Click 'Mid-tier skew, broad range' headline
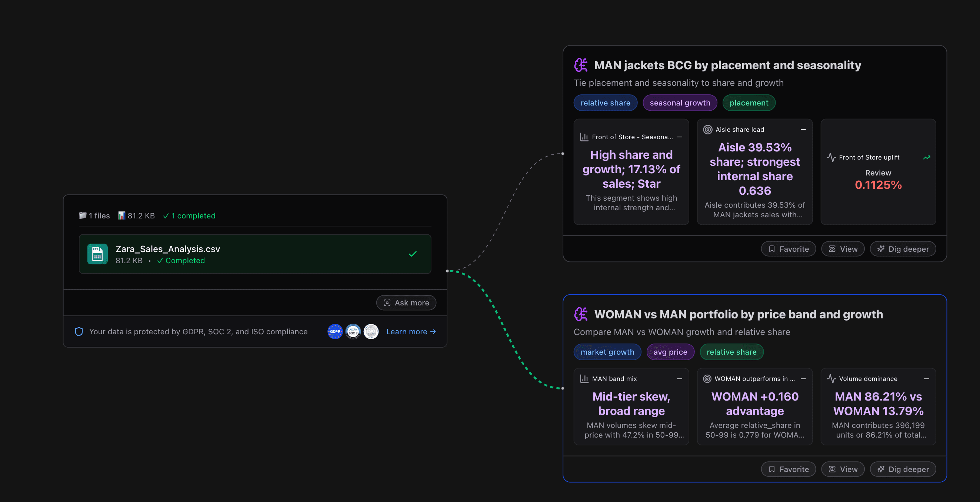980x502 pixels. (x=631, y=404)
